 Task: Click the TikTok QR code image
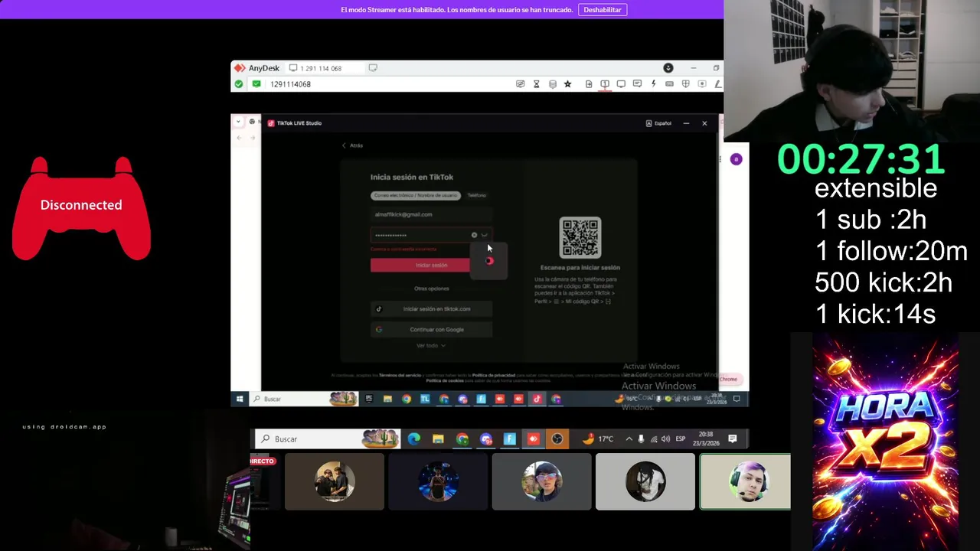click(580, 238)
